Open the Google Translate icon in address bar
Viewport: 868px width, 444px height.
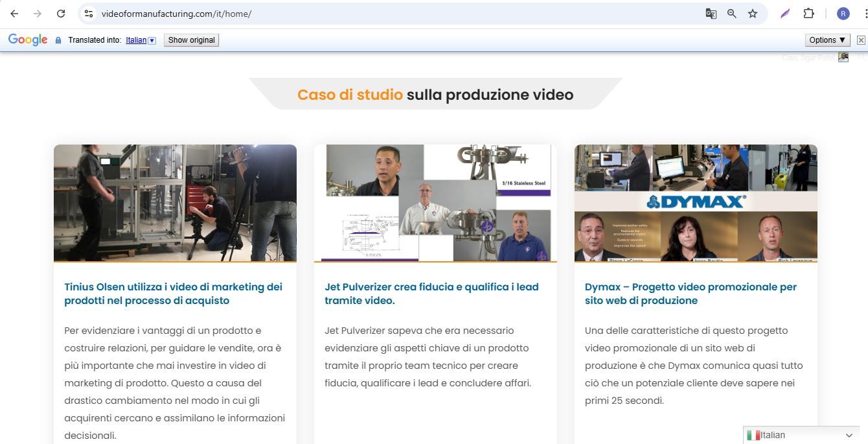(711, 14)
